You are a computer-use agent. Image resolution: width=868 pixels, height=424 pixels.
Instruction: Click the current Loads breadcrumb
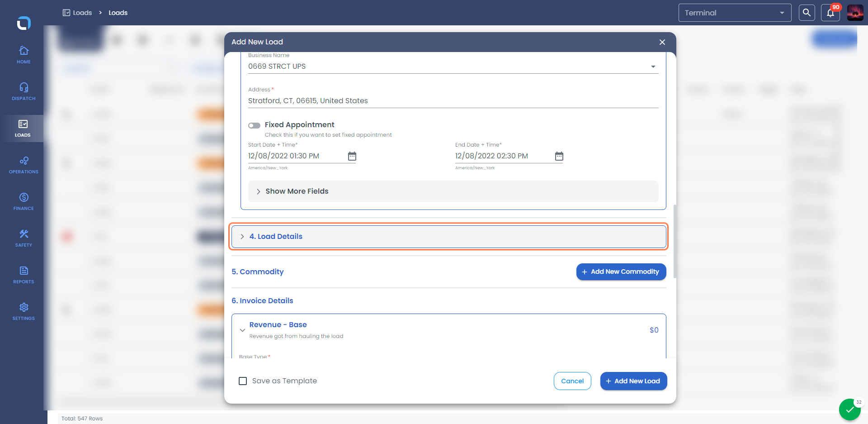pos(118,13)
